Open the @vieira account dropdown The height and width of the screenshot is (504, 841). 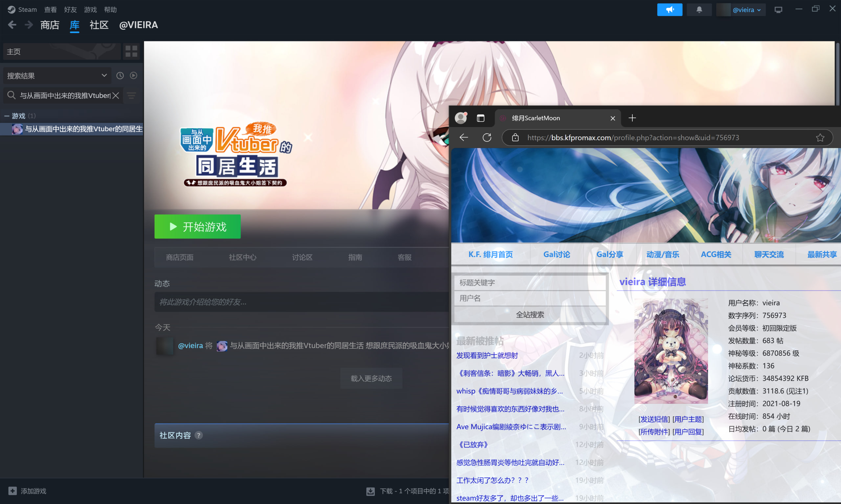[x=746, y=10]
